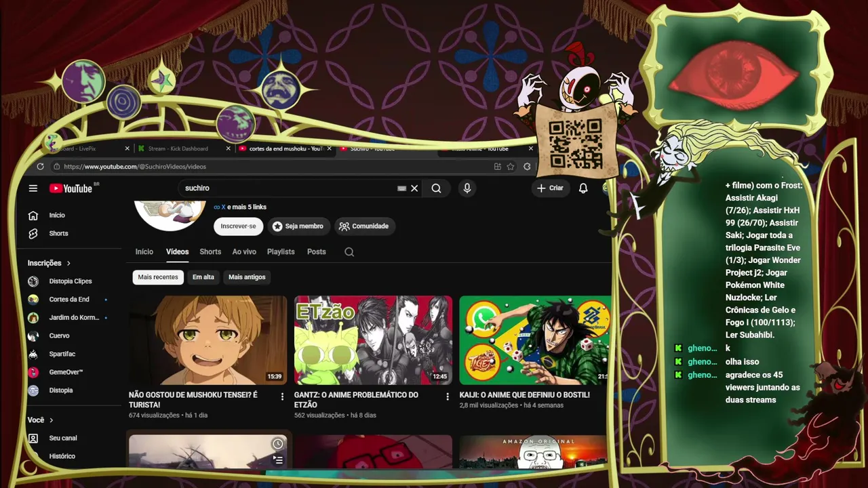Start voice search with the microphone
This screenshot has width=868, height=488.
(x=467, y=188)
